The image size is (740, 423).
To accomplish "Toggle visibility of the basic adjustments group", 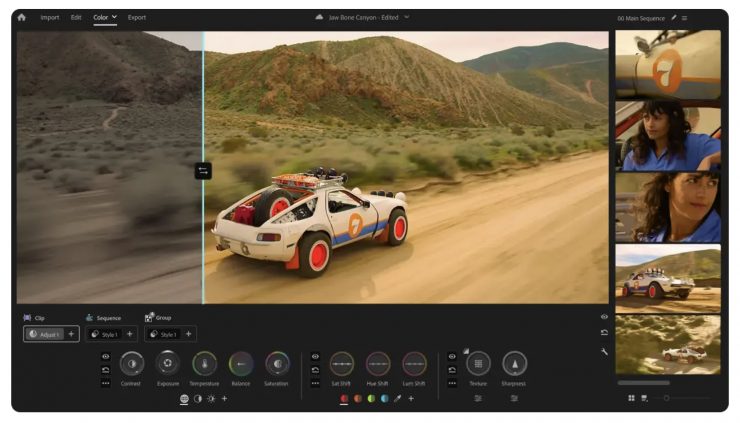I will (105, 355).
